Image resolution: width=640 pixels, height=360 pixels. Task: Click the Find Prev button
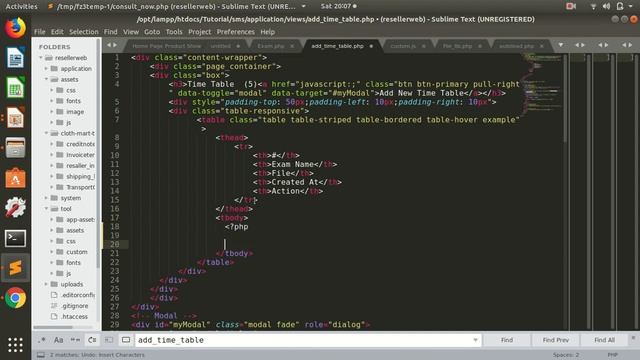tap(556, 340)
